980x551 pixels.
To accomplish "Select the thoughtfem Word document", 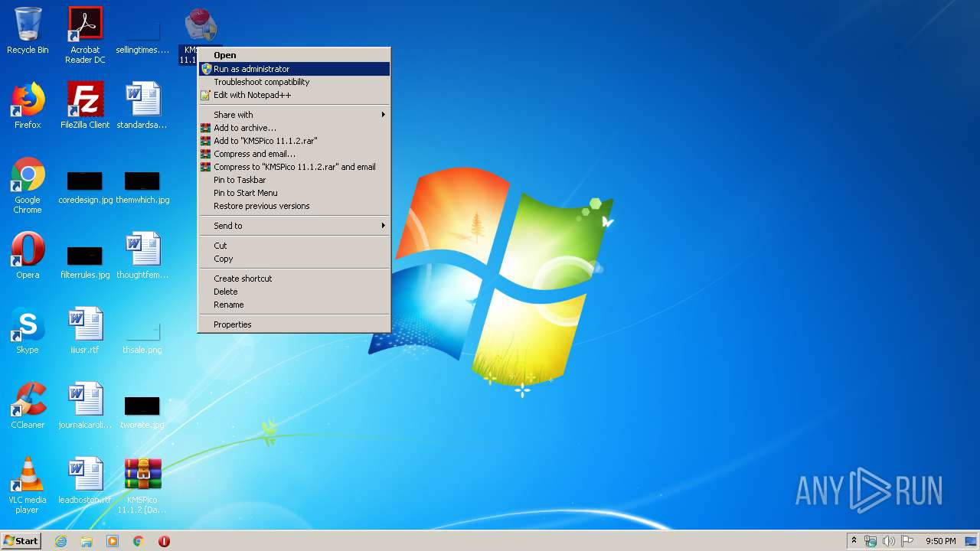I will [142, 256].
